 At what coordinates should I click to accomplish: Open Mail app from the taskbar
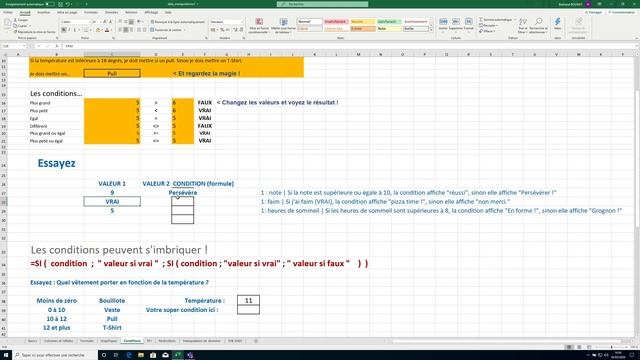[x=165, y=355]
